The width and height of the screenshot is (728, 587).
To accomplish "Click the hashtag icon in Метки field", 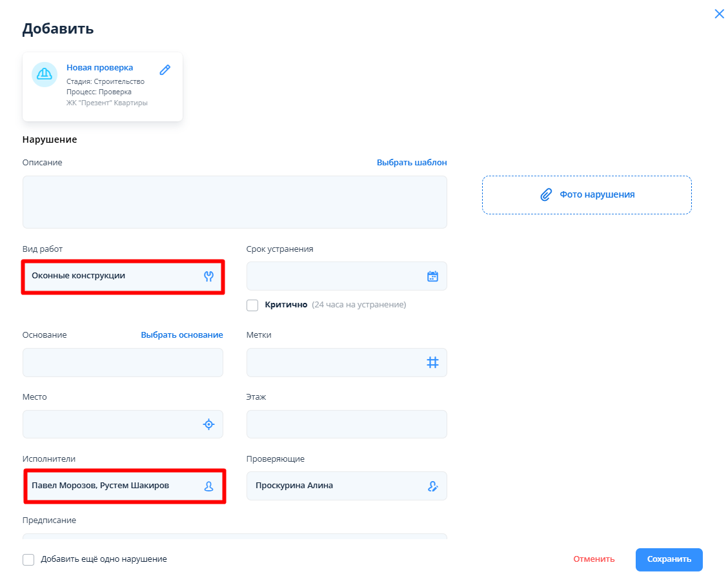I will pos(432,362).
